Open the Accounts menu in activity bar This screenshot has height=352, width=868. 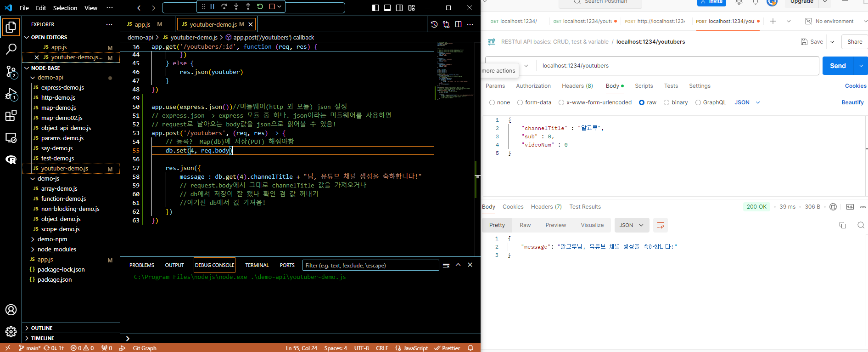[11, 310]
